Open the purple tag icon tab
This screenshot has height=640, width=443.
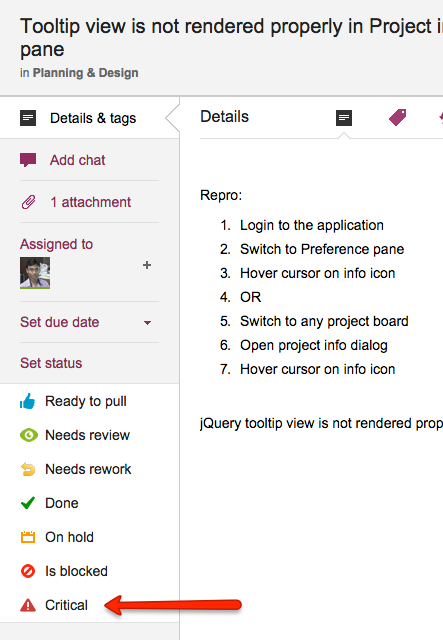click(x=397, y=118)
